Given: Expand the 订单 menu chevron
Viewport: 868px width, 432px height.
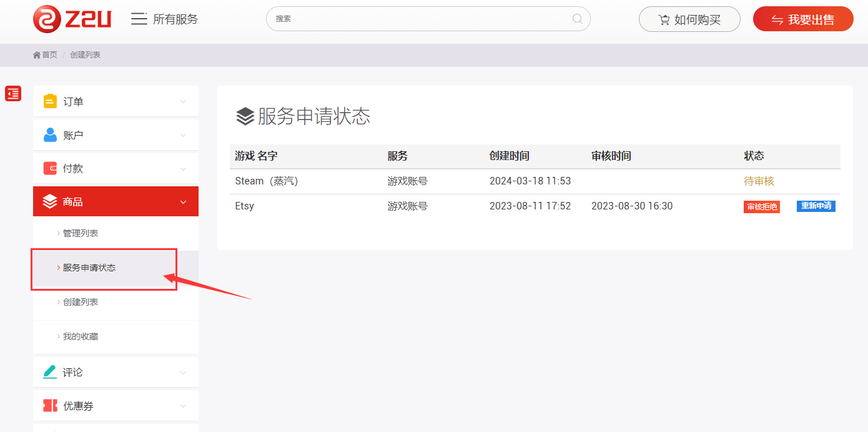Looking at the screenshot, I should (183, 101).
